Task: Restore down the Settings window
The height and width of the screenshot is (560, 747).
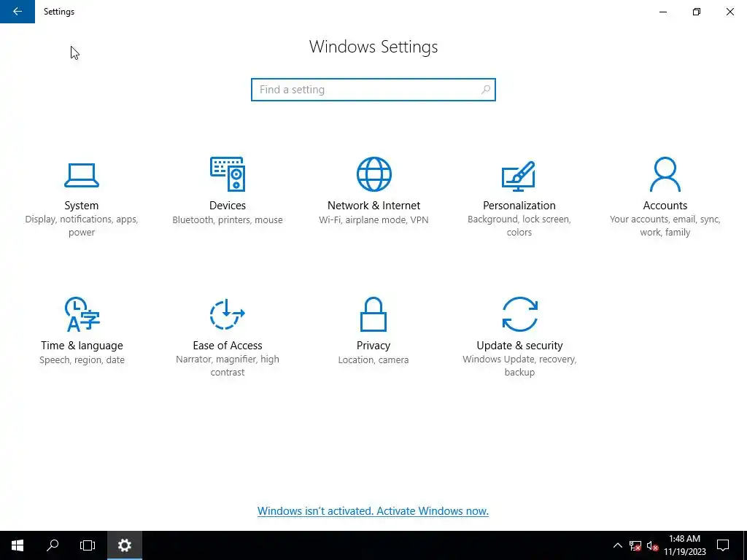Action: point(697,12)
